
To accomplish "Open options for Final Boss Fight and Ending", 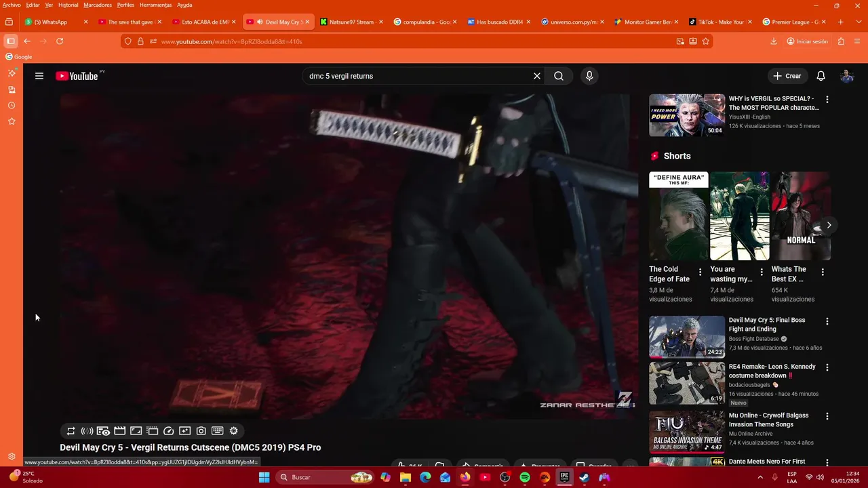I will (x=827, y=321).
